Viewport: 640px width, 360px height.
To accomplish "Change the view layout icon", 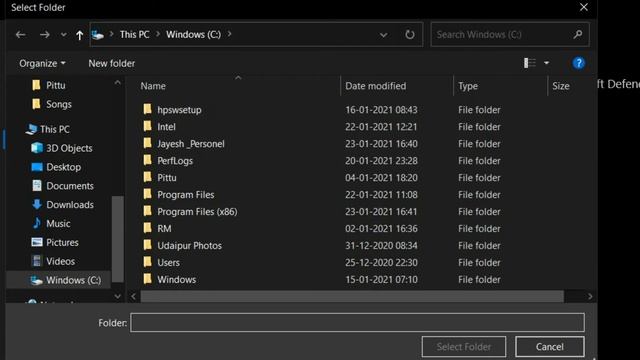I will 529,63.
